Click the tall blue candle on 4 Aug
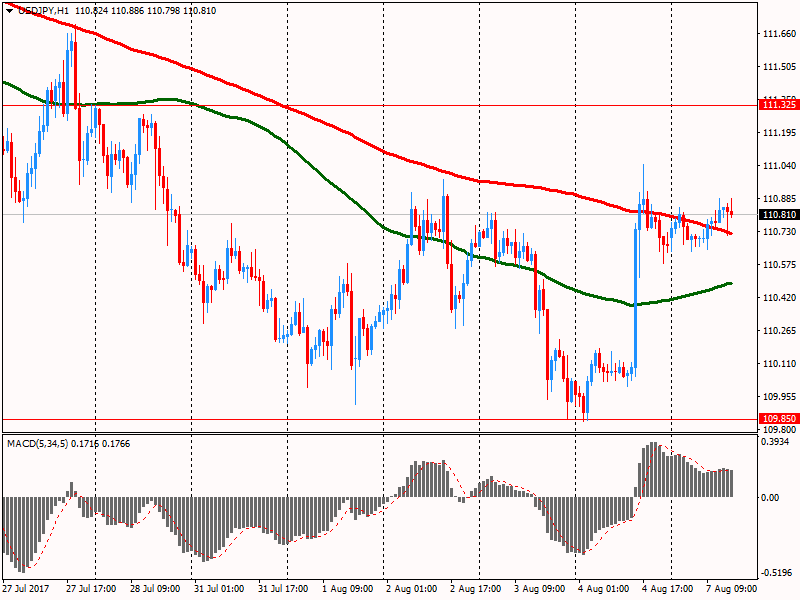The width and height of the screenshot is (800, 600). click(x=636, y=298)
